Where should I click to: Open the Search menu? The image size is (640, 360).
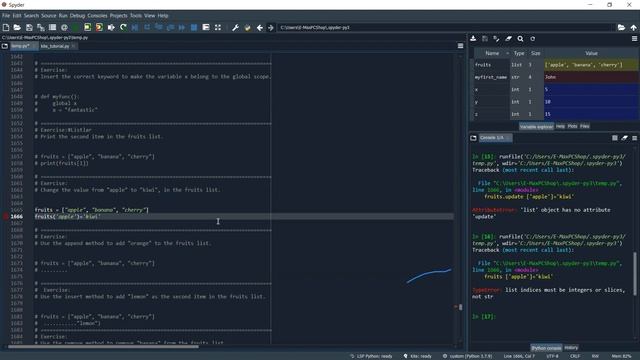31,16
